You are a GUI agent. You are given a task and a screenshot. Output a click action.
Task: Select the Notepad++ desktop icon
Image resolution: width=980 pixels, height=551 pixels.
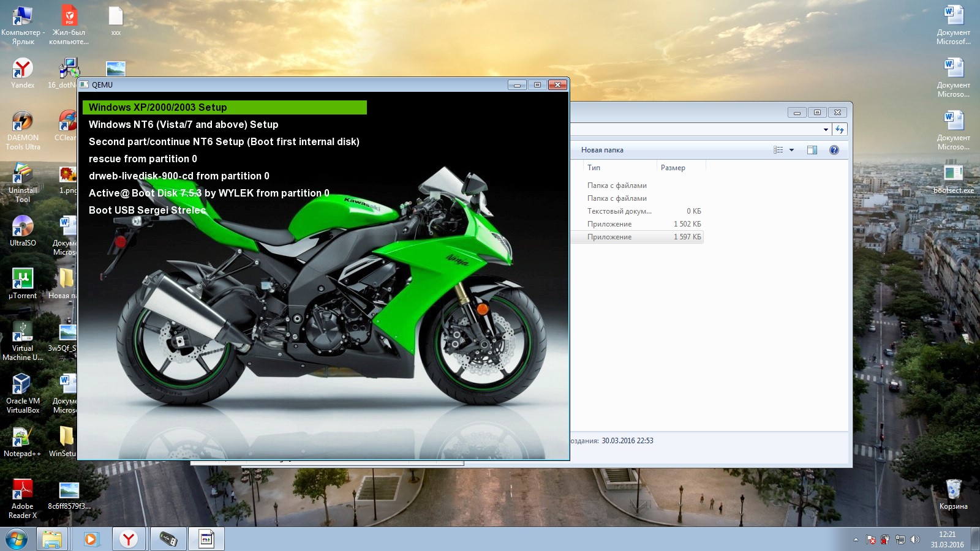(x=23, y=438)
